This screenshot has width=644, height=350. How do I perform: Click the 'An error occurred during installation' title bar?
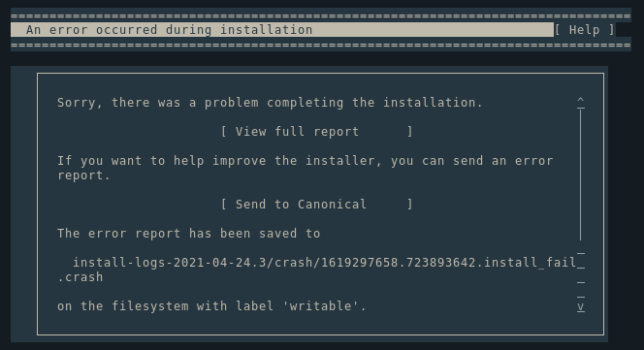point(282,30)
